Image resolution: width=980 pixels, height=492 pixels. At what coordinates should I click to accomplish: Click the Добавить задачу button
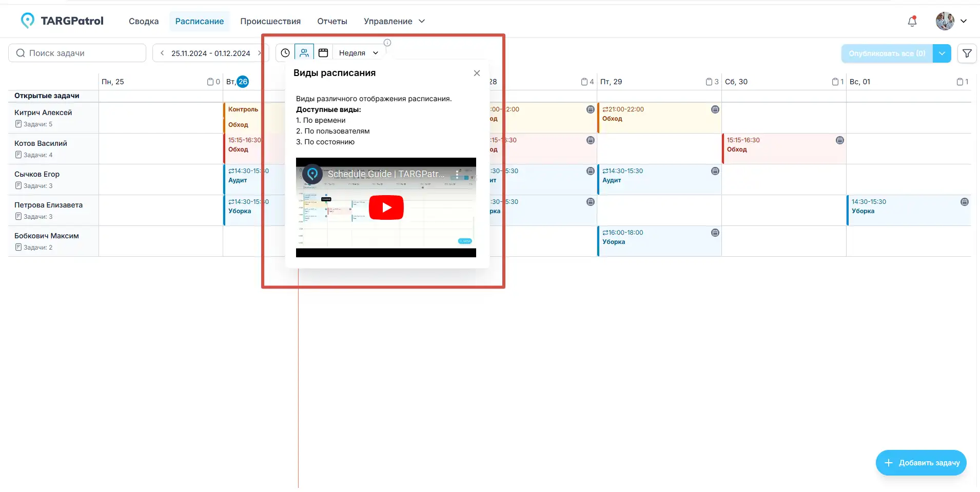(921, 463)
